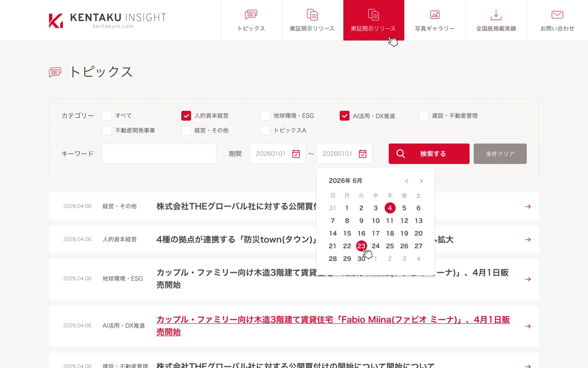Click arrow icon on AI活用・DX推進 news row
The height and width of the screenshot is (368, 588).
[x=528, y=326]
